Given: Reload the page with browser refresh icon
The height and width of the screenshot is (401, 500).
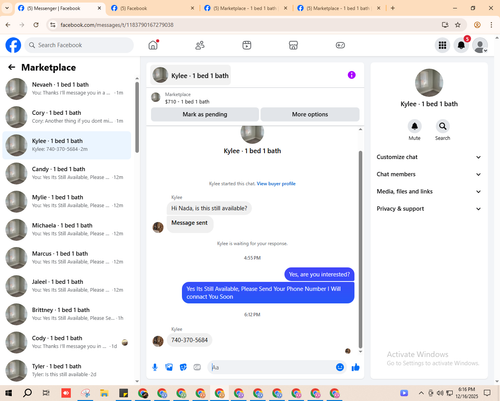Looking at the screenshot, I should pyautogui.click(x=36, y=25).
